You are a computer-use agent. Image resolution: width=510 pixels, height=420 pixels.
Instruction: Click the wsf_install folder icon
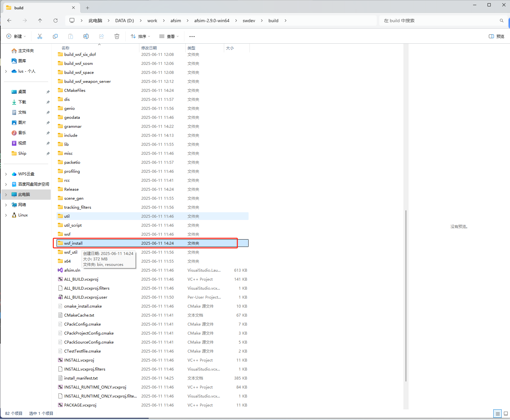point(60,243)
